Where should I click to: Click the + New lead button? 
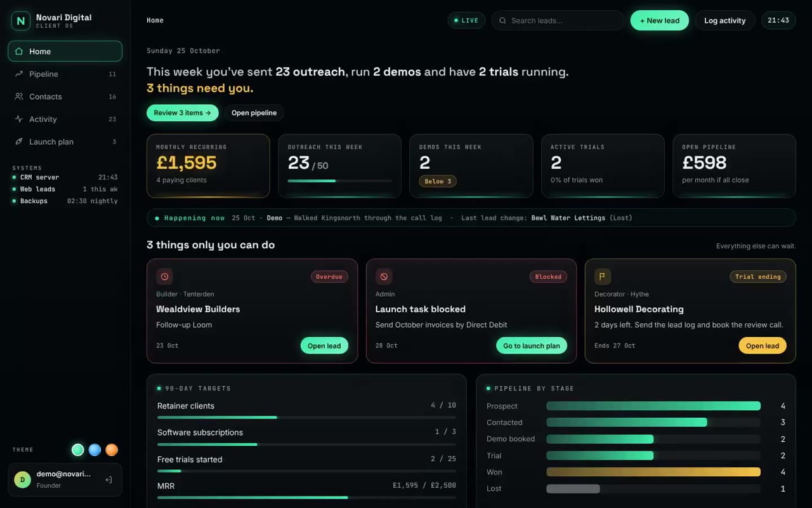coord(659,20)
